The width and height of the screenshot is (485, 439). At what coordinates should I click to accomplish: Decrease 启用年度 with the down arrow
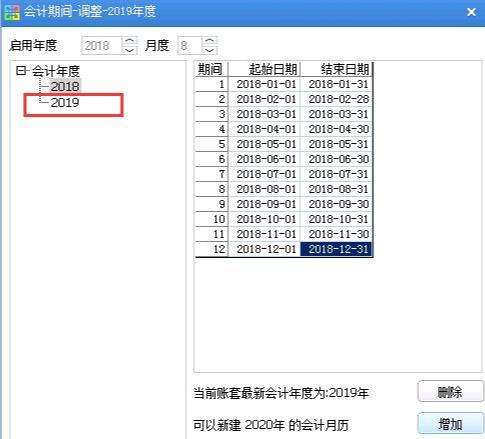coord(130,50)
